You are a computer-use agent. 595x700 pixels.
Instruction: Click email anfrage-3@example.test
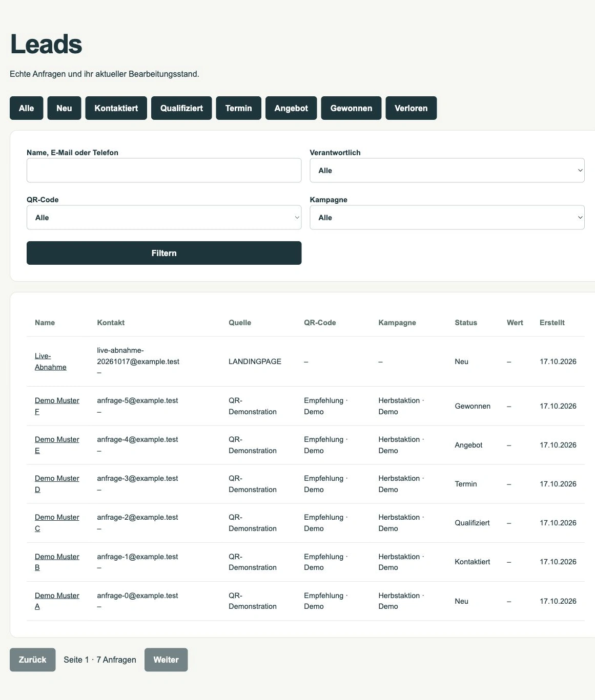(x=137, y=478)
